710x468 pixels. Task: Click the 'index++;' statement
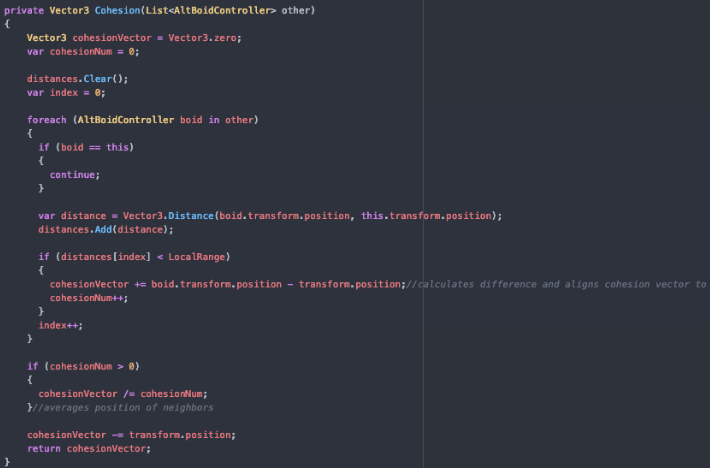61,325
